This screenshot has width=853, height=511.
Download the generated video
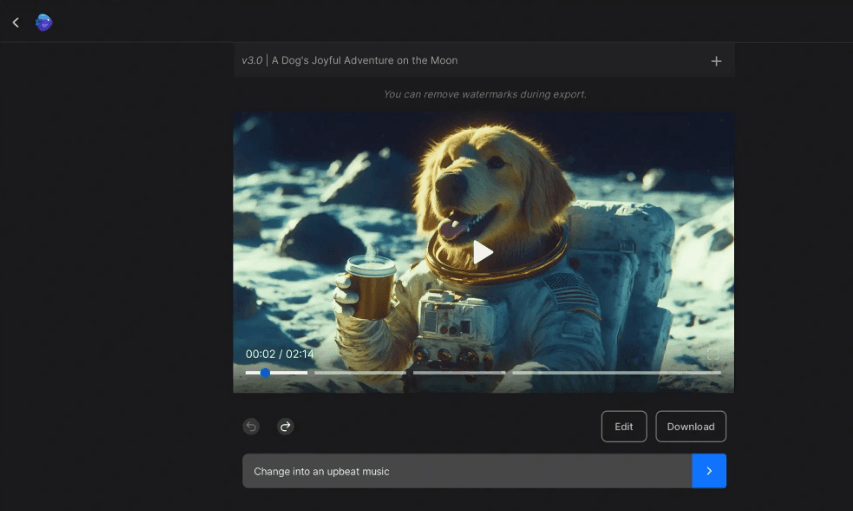[x=690, y=426]
